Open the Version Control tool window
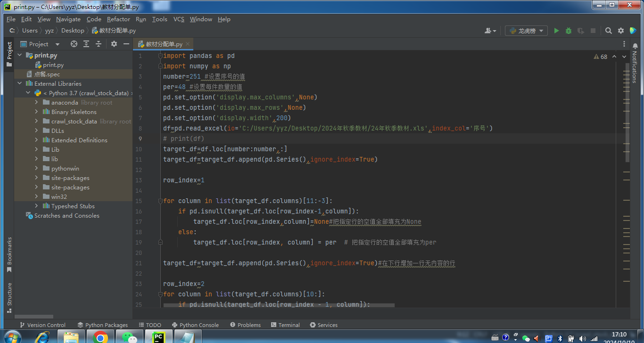644x343 pixels. tap(42, 325)
